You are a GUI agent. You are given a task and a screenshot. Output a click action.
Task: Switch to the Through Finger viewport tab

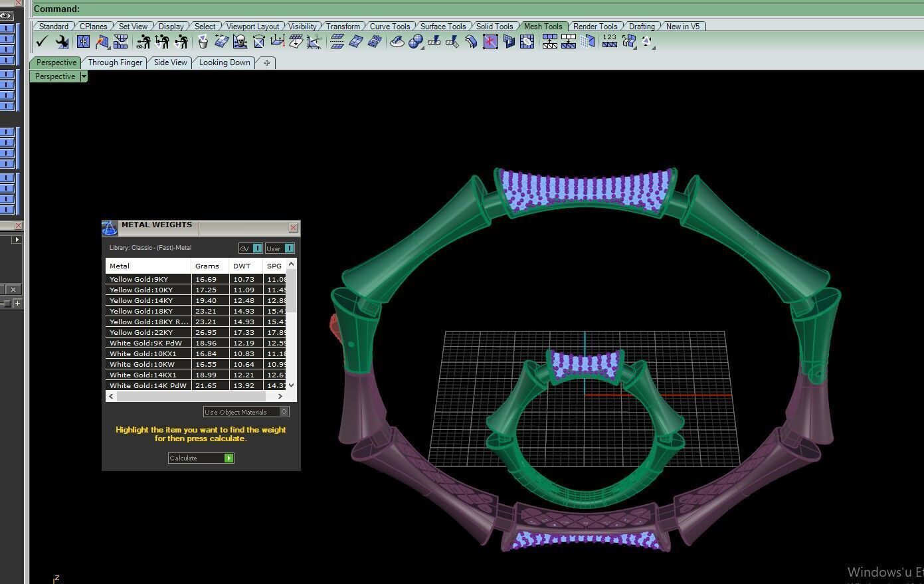tap(115, 62)
